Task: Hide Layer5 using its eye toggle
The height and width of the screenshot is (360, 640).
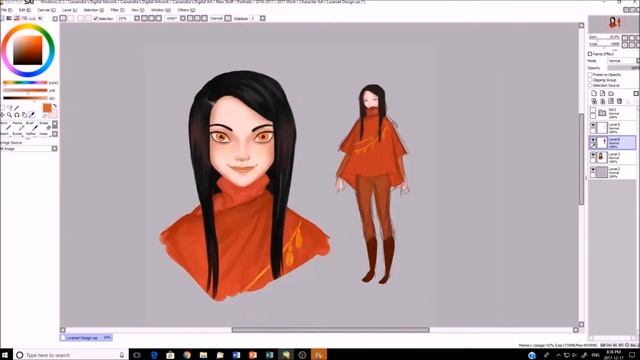Action: click(593, 125)
